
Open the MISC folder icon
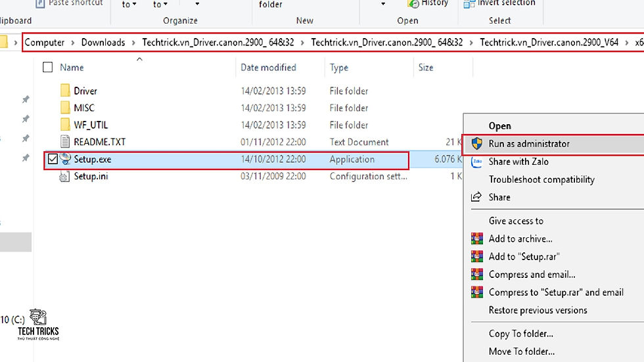click(x=65, y=108)
